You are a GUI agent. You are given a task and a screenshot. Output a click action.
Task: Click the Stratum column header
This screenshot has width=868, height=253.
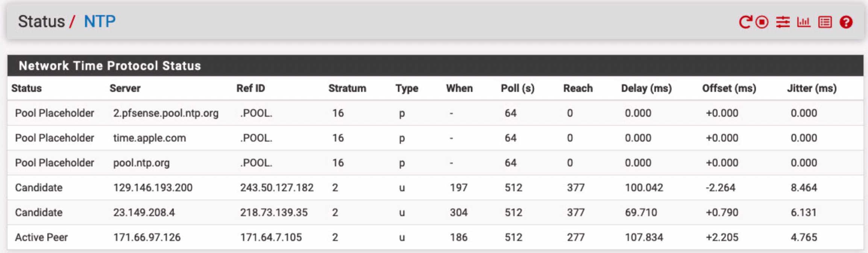[x=347, y=88]
